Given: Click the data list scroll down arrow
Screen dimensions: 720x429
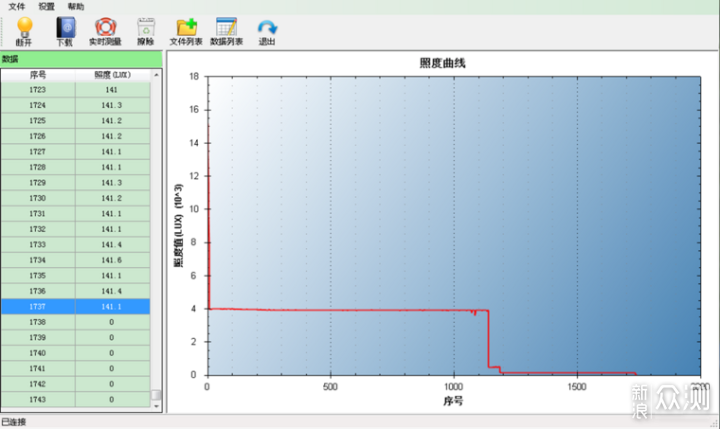Looking at the screenshot, I should (x=156, y=406).
